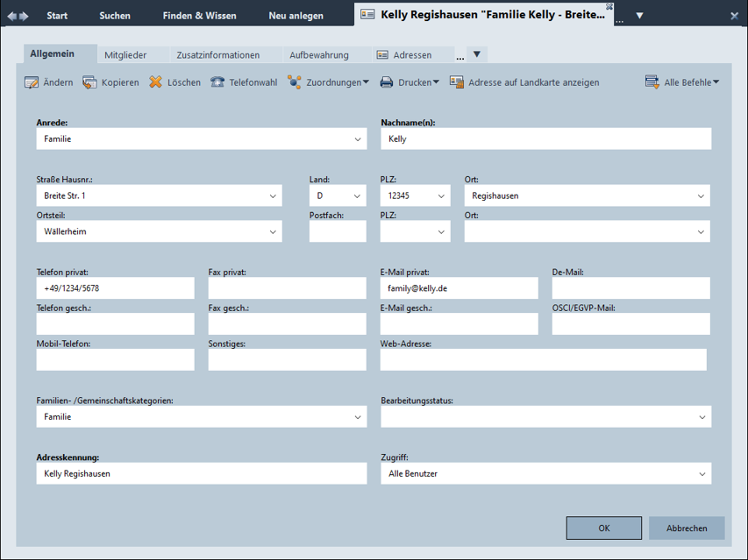The width and height of the screenshot is (748, 560).
Task: Switch to the Aufbewahrung tab
Action: [x=319, y=55]
